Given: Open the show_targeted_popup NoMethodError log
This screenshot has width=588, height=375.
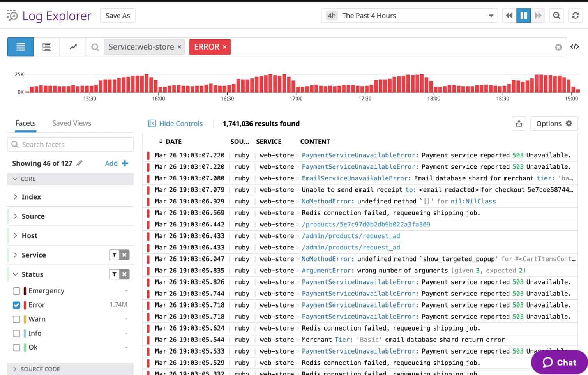Looking at the screenshot, I should coord(360,259).
